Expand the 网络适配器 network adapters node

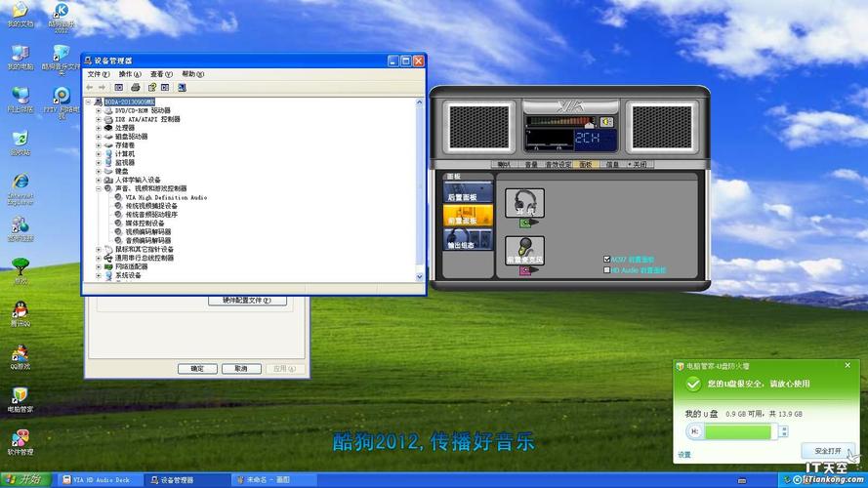click(99, 266)
